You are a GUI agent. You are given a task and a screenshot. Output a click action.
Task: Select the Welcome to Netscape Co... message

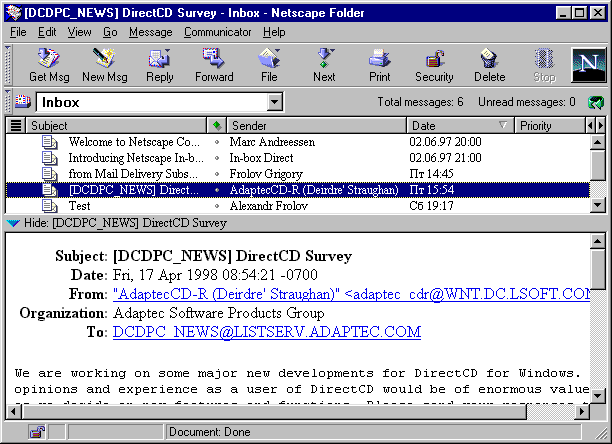pos(298,142)
